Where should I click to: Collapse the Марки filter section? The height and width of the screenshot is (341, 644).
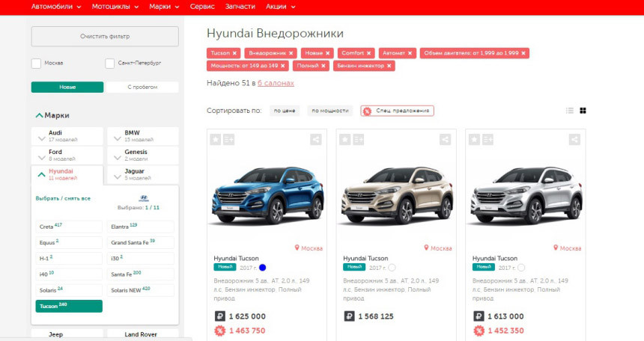click(40, 115)
